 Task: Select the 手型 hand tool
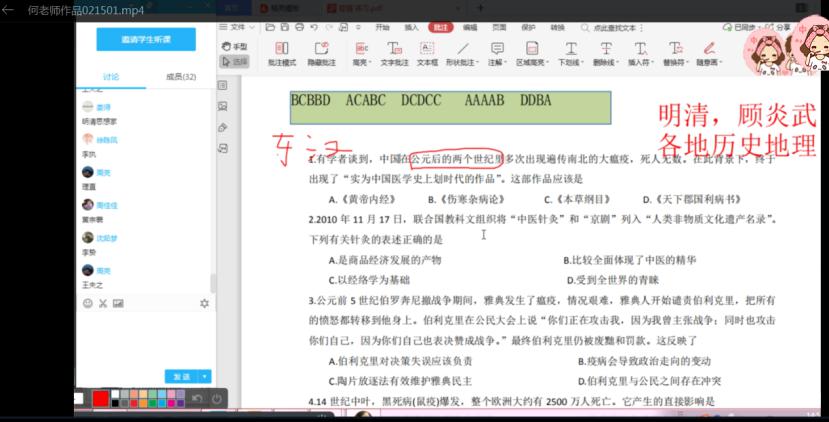pyautogui.click(x=234, y=47)
